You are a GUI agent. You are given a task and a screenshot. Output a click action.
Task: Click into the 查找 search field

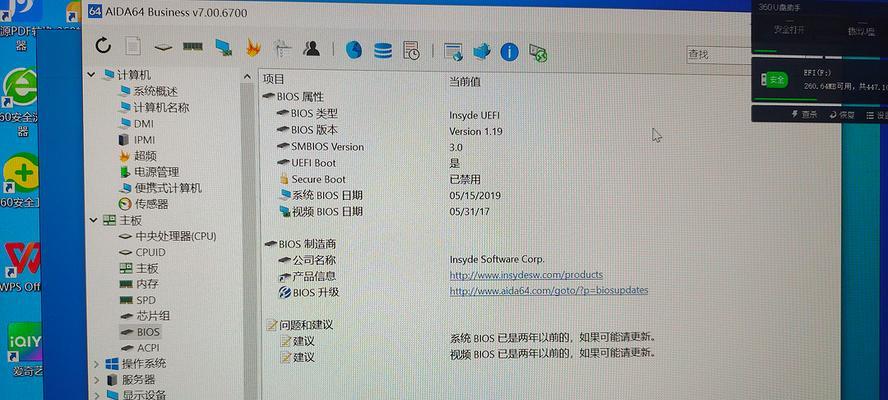point(719,55)
